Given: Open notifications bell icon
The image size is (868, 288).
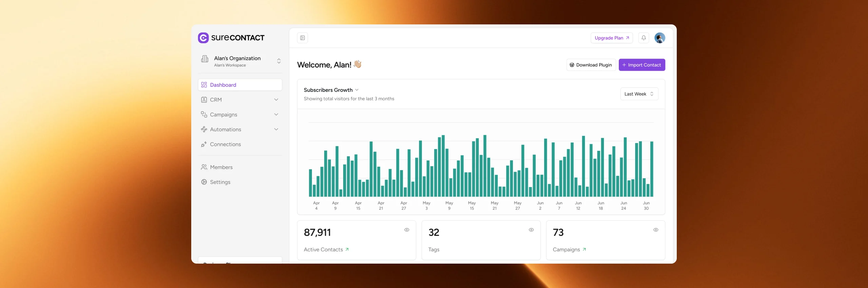Looking at the screenshot, I should pos(644,38).
